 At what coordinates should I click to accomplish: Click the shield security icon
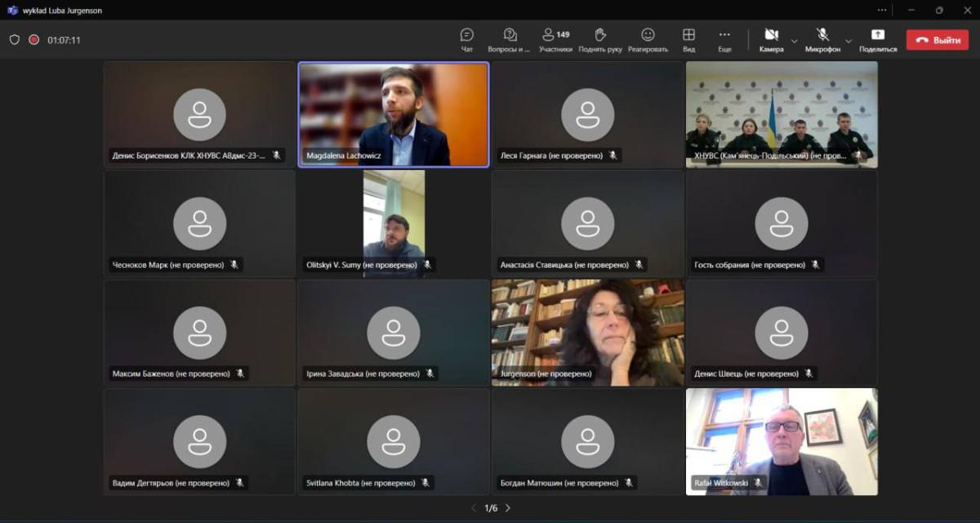click(15, 39)
